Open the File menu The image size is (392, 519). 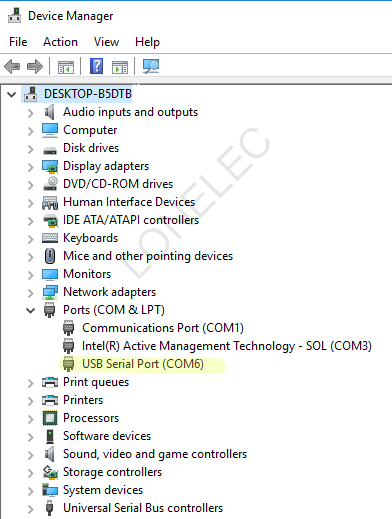click(18, 42)
